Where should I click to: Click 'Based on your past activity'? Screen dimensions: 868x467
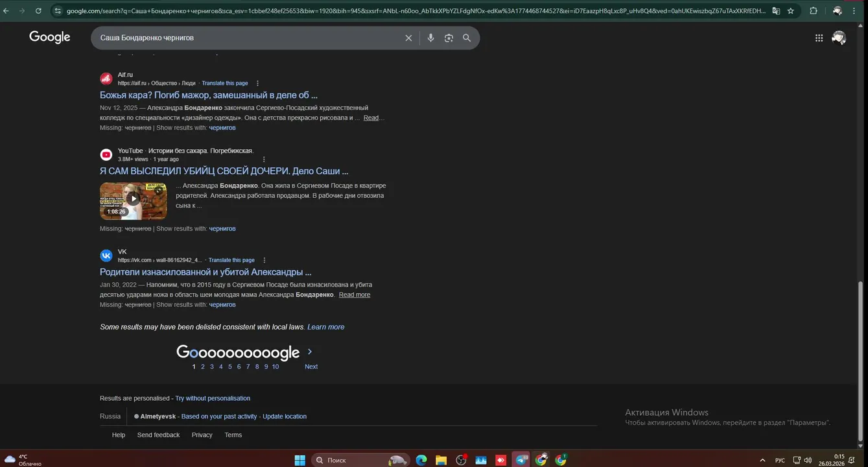[x=219, y=416]
